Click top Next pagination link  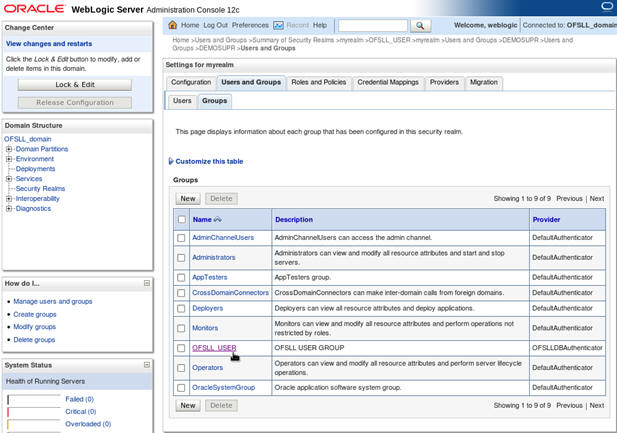(x=597, y=199)
